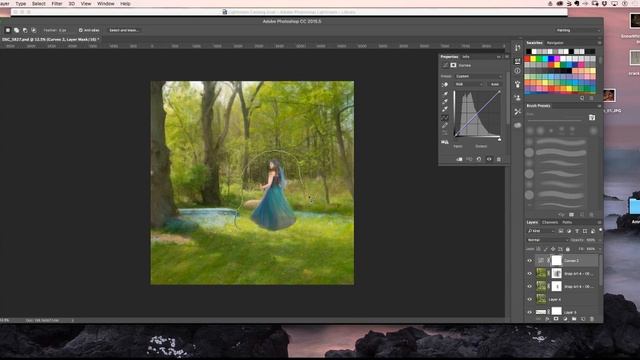This screenshot has height=360, width=640.
Task: Filter layers by shape layer icon
Action: pyautogui.click(x=584, y=231)
